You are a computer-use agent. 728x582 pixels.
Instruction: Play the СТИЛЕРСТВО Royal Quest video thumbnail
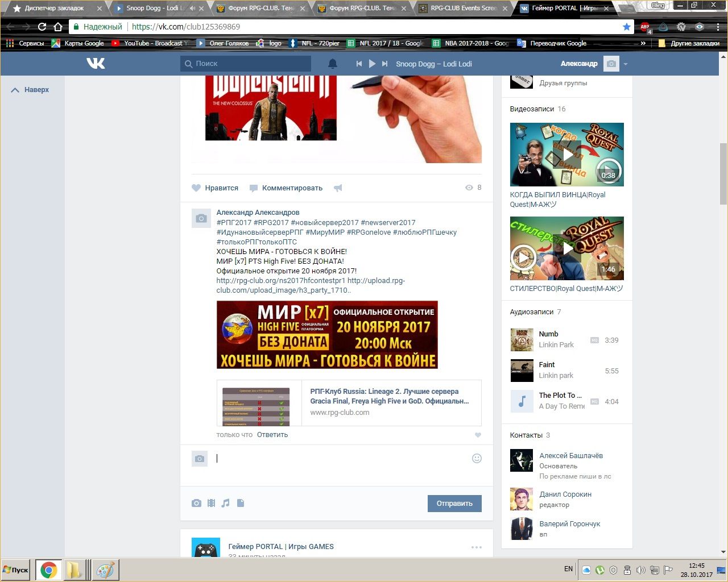point(567,248)
